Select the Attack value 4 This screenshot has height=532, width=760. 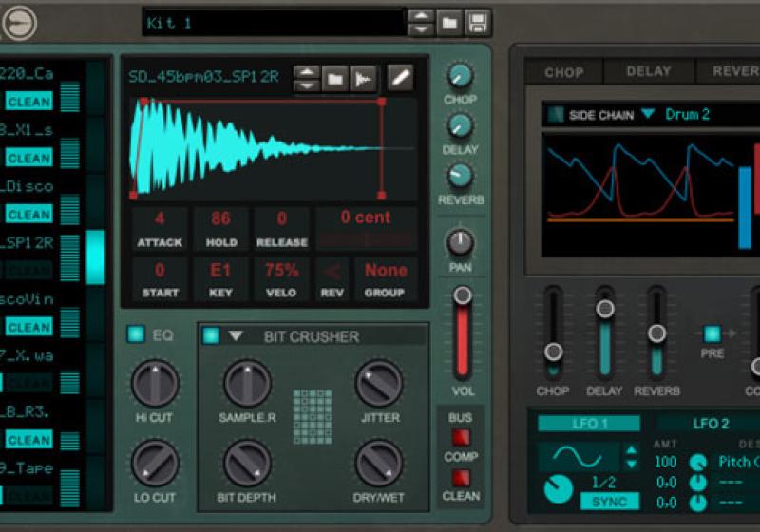coord(160,218)
